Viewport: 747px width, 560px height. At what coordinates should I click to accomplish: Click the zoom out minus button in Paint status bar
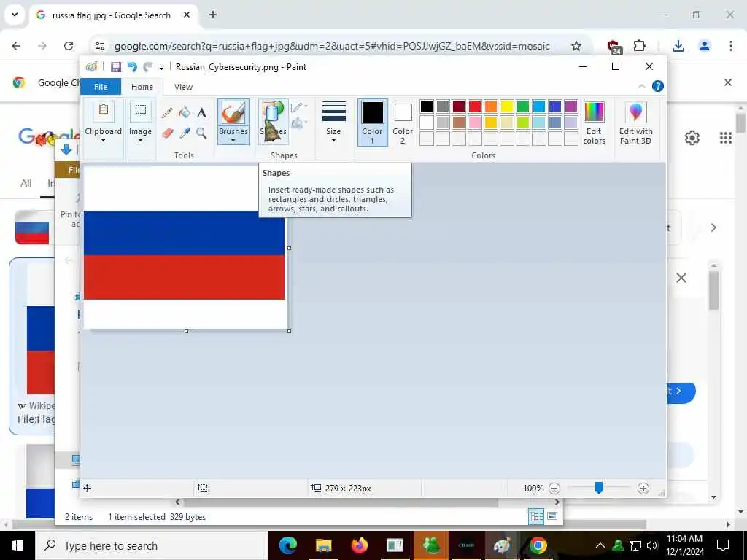554,489
